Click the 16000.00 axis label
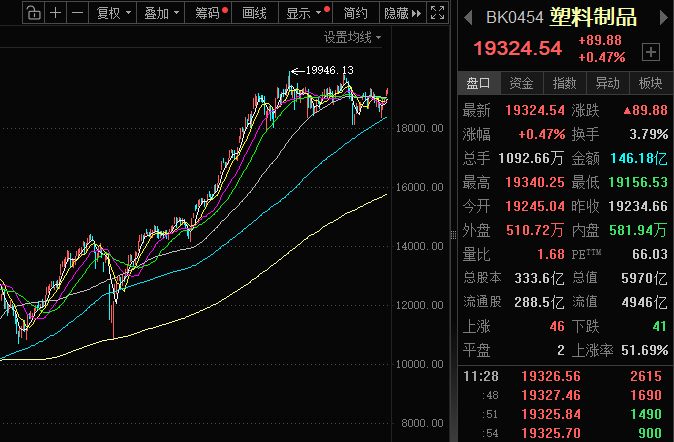 (x=420, y=187)
